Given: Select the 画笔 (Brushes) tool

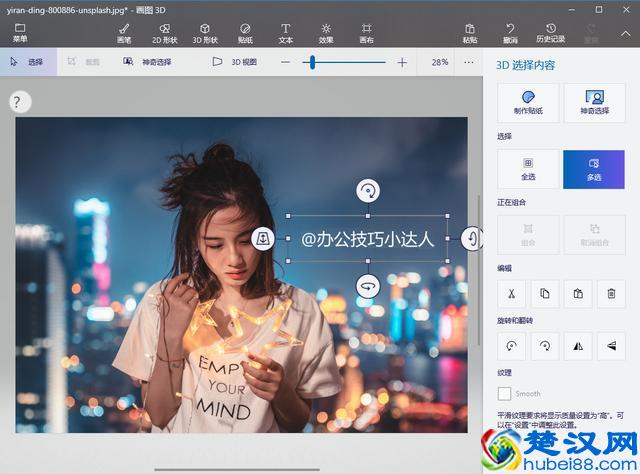Looking at the screenshot, I should click(124, 33).
